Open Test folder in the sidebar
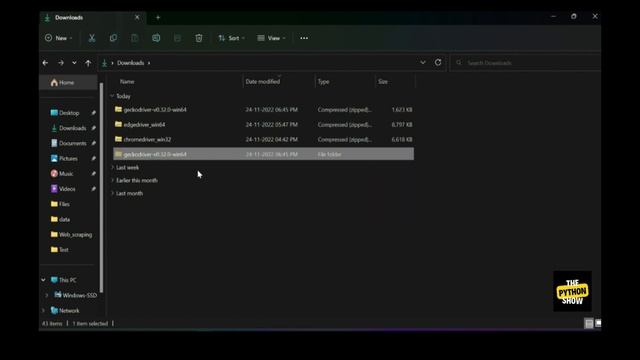This screenshot has height=360, width=640. click(64, 249)
